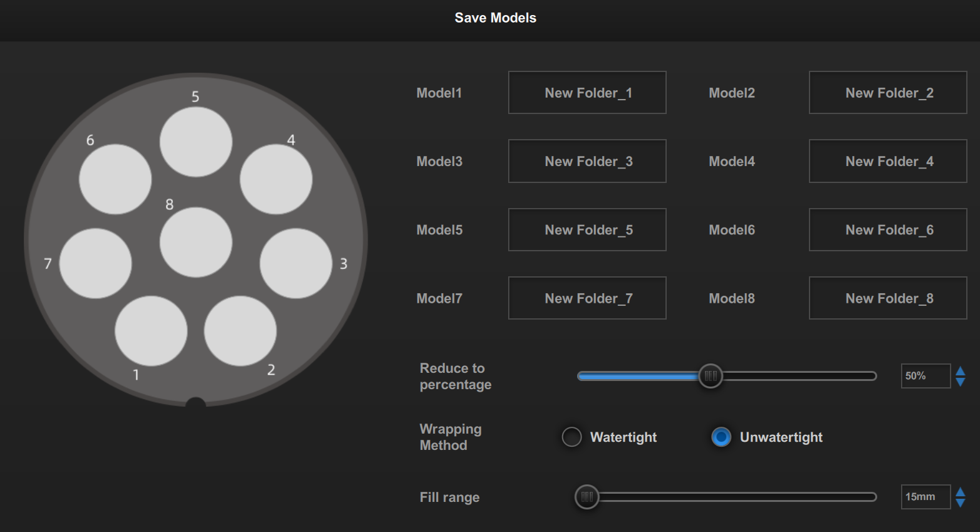The height and width of the screenshot is (532, 980).
Task: Select turntable position 6 circle
Action: [x=115, y=179]
